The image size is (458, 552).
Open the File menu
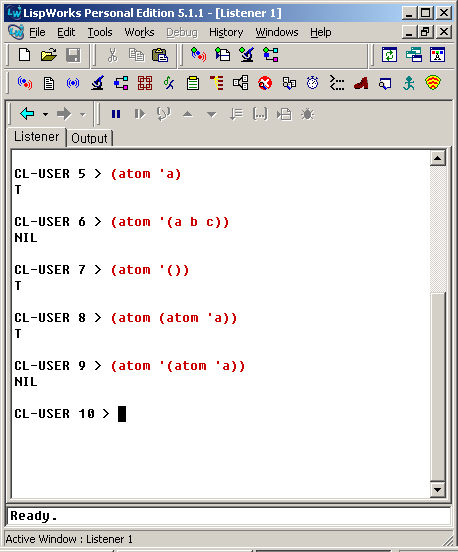point(37,32)
